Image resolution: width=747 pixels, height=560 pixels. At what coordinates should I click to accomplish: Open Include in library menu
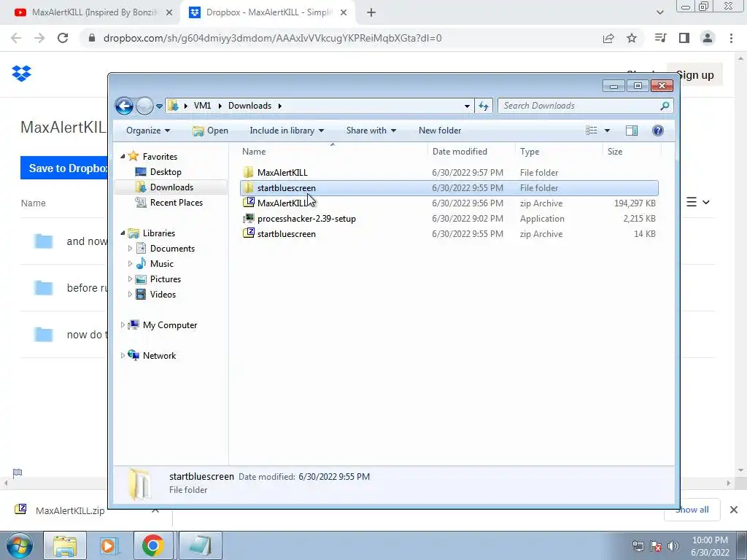[x=286, y=131]
